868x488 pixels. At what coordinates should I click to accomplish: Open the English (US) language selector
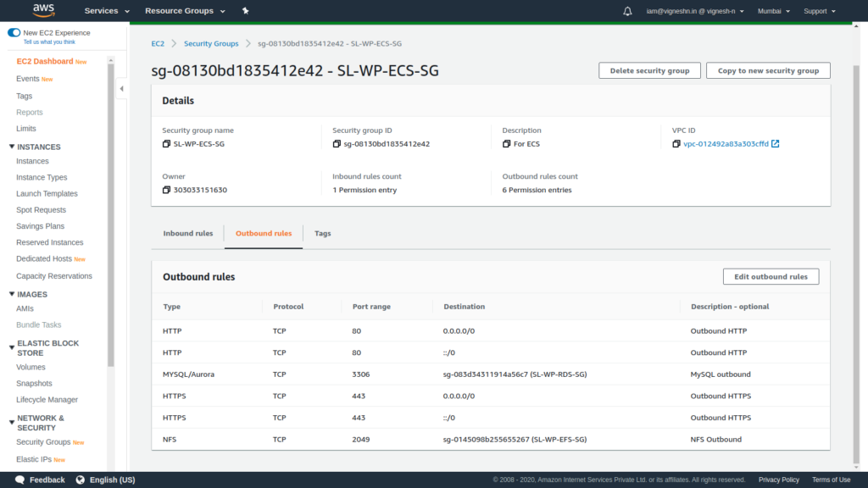(x=106, y=480)
